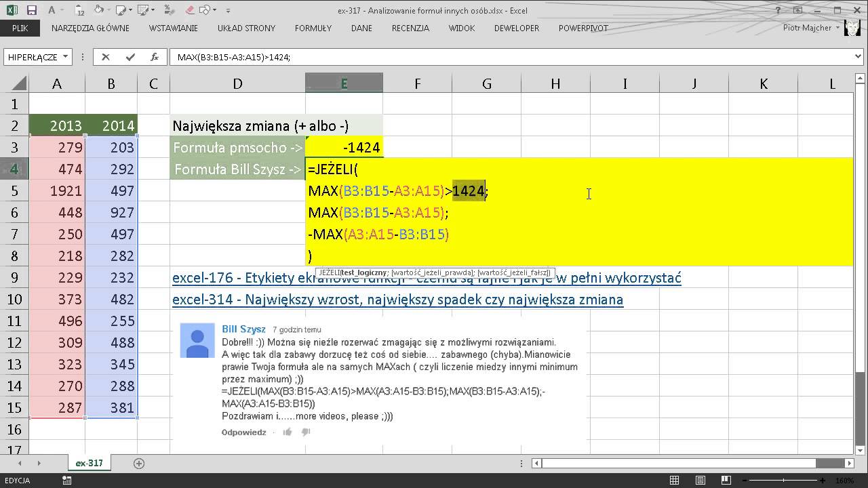
Task: Click the Excel application icon in title bar
Action: [12, 10]
